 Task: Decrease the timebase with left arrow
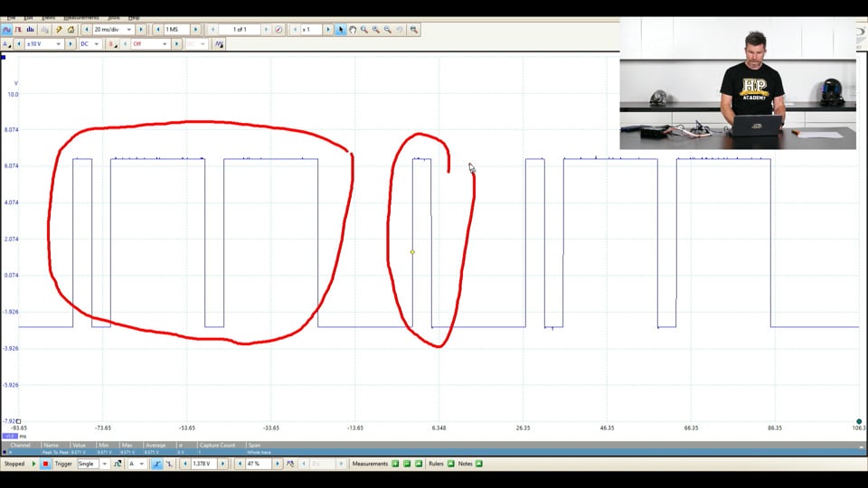87,29
